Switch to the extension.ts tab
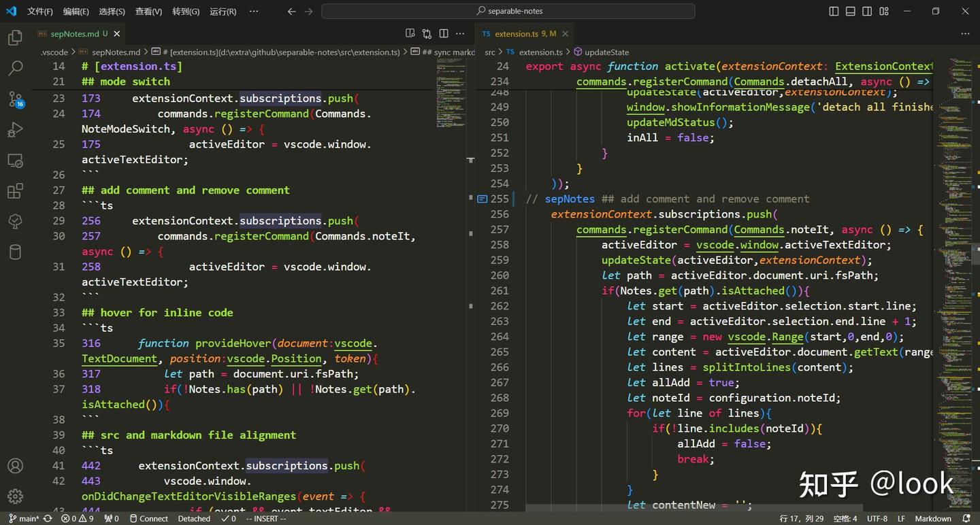 click(x=517, y=33)
